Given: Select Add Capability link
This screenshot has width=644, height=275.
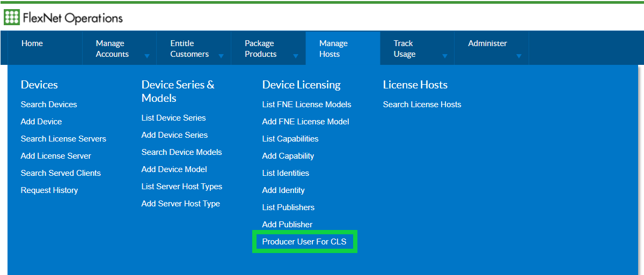Looking at the screenshot, I should [x=288, y=156].
